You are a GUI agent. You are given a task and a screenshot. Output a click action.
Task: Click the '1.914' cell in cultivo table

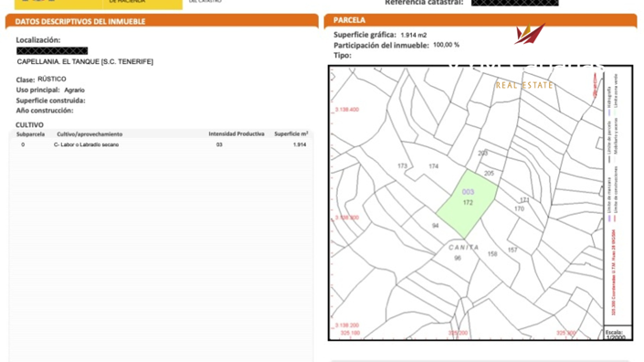click(300, 144)
